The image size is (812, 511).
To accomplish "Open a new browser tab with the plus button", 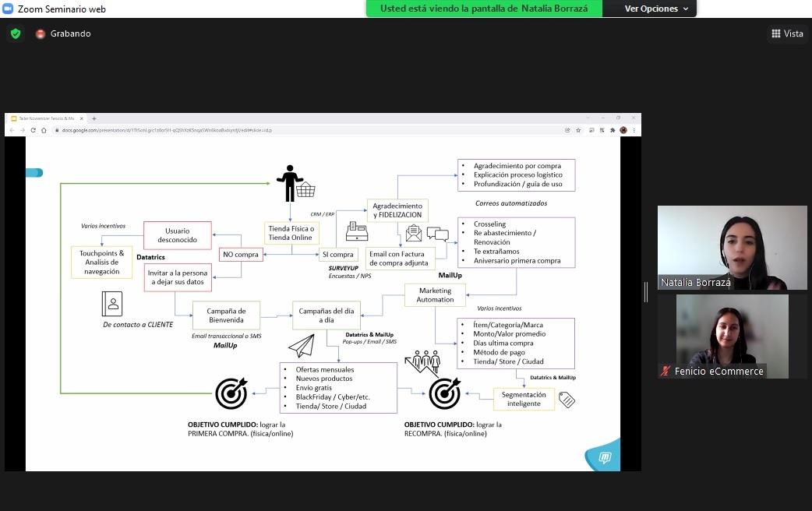I will coord(94,118).
